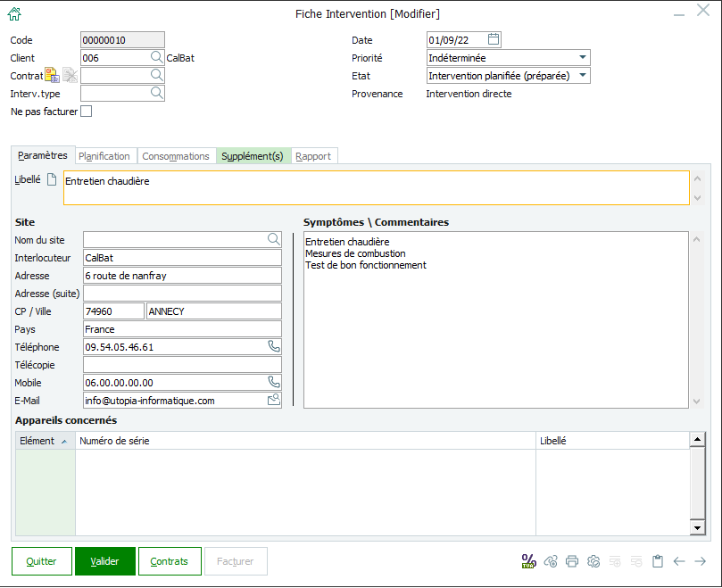Click the clipboard icon near the arrows
This screenshot has width=722, height=588.
pyautogui.click(x=658, y=561)
